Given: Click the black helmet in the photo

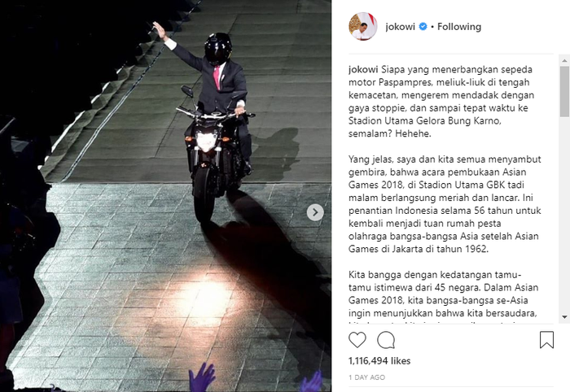Looking at the screenshot, I should pyautogui.click(x=218, y=49).
